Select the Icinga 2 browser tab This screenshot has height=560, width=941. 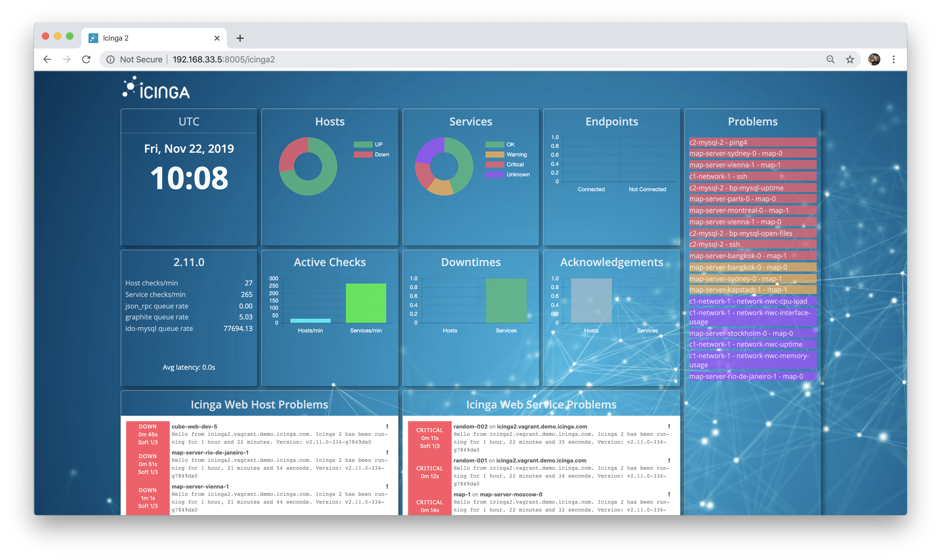tap(154, 38)
